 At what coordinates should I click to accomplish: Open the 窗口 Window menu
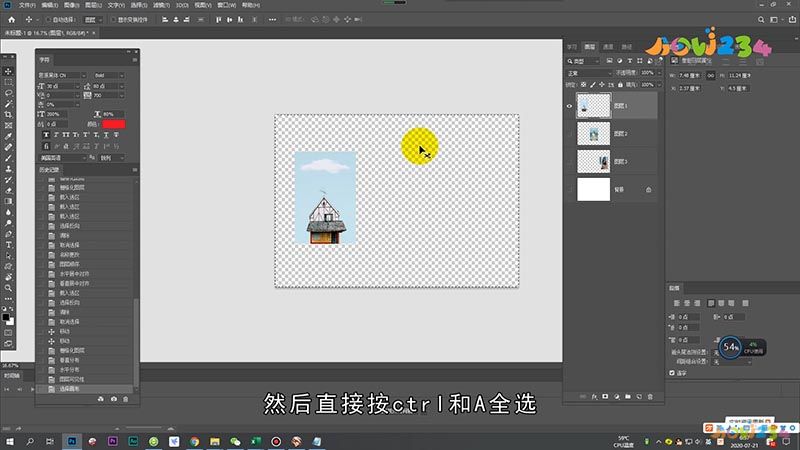pyautogui.click(x=227, y=5)
